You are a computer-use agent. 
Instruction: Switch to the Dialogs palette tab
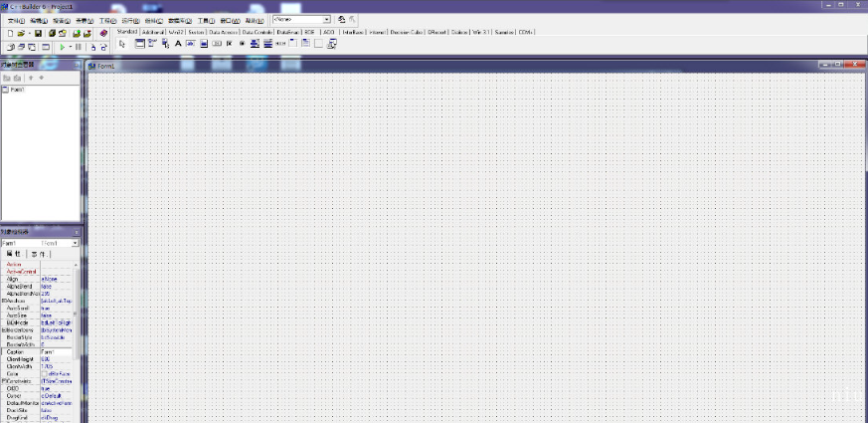point(459,32)
